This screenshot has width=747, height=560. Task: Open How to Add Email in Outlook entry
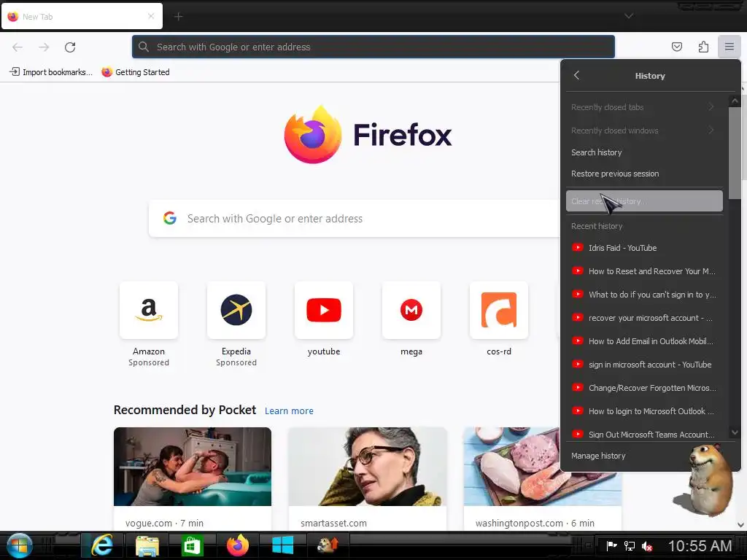[644, 341]
